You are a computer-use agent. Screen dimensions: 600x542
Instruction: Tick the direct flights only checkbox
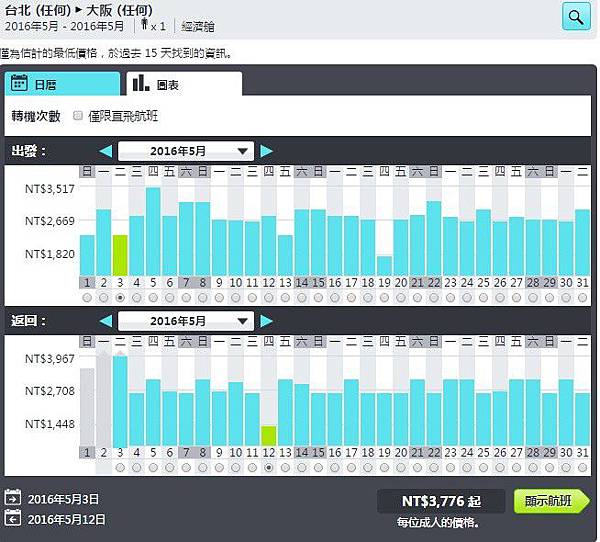78,116
